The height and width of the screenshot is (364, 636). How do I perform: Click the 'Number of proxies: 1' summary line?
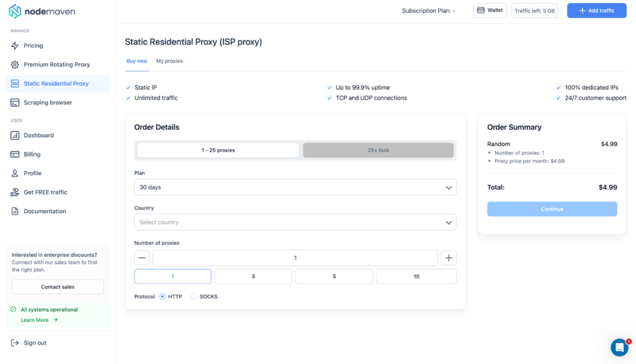pyautogui.click(x=519, y=153)
